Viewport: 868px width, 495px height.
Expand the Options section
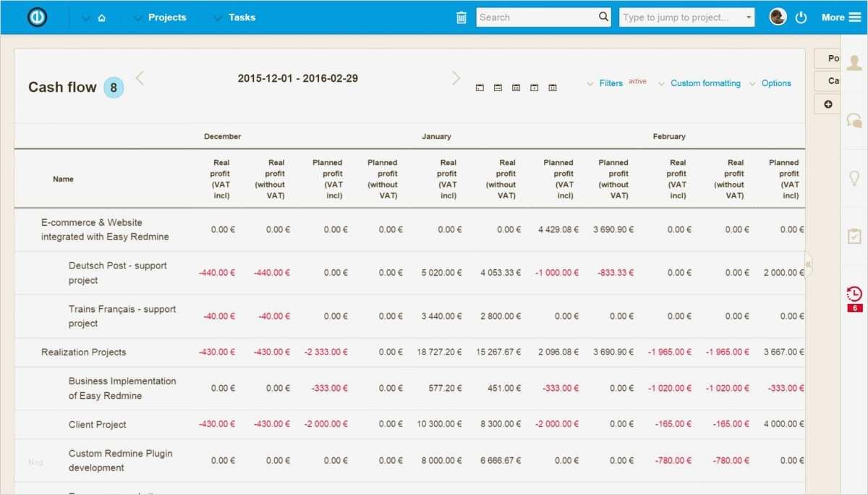(x=776, y=83)
